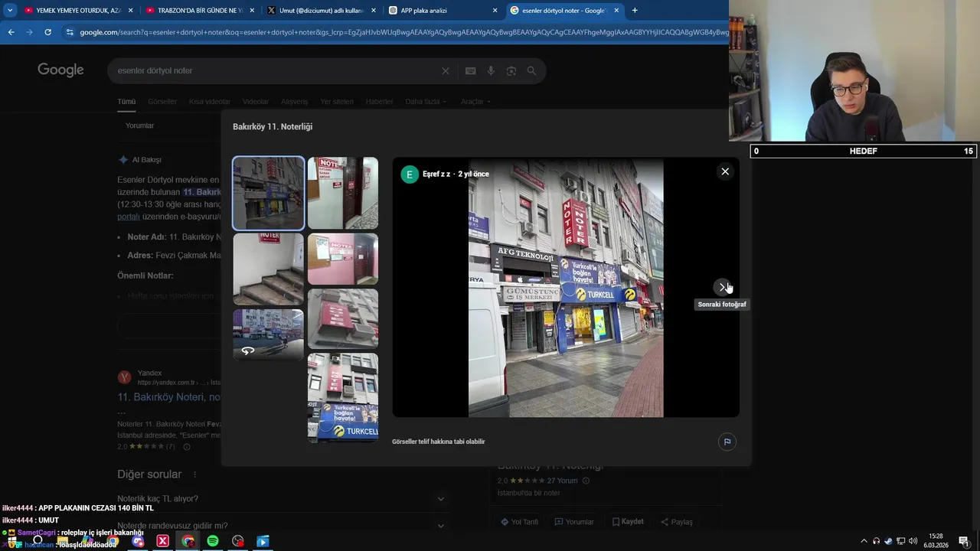The image size is (980, 551).
Task: Go to next photo using the arrow
Action: coord(723,287)
